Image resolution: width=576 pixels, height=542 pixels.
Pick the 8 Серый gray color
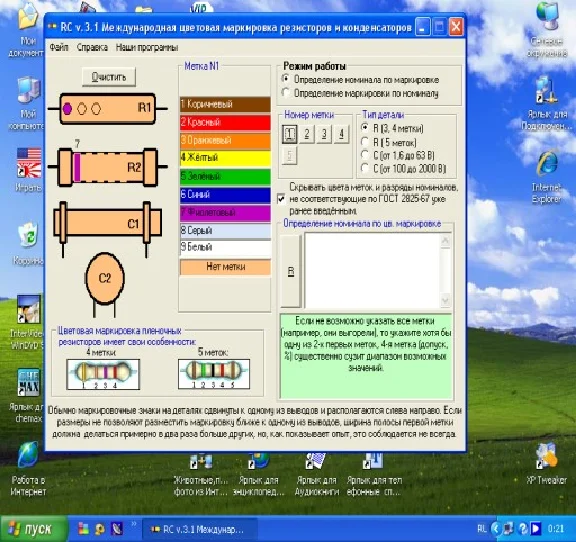(x=225, y=230)
